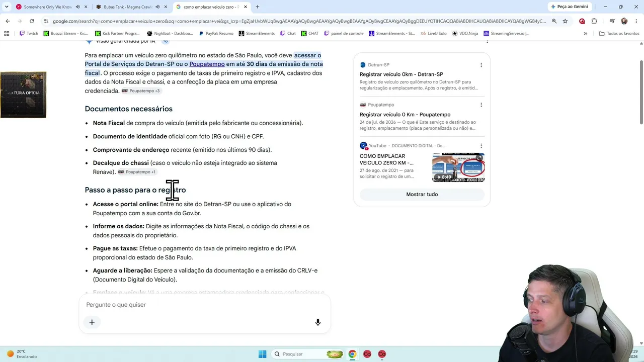Open the LiveU Solo bookmark
The height and width of the screenshot is (362, 644).
pos(433,34)
